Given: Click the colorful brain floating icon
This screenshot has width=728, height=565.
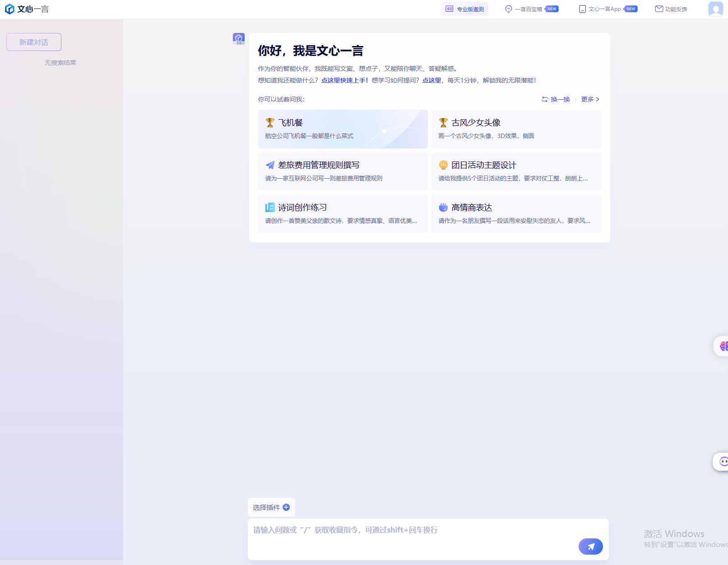Looking at the screenshot, I should point(723,346).
